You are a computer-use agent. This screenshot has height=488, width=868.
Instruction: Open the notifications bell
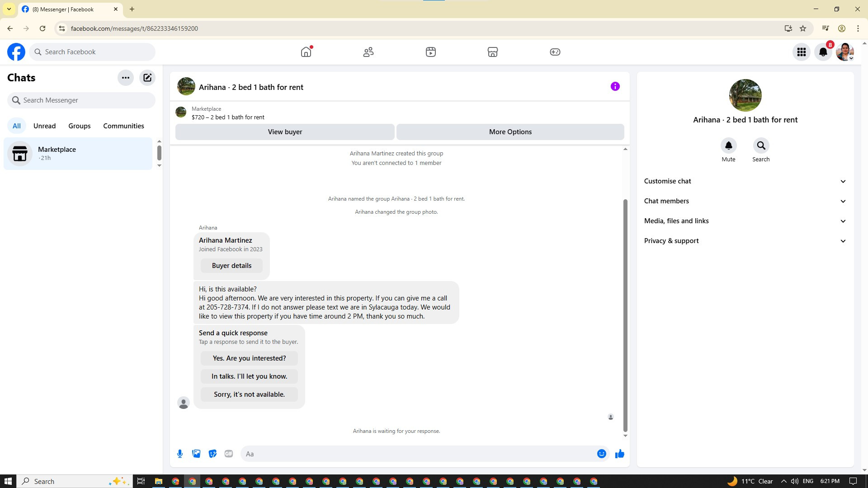pos(823,52)
